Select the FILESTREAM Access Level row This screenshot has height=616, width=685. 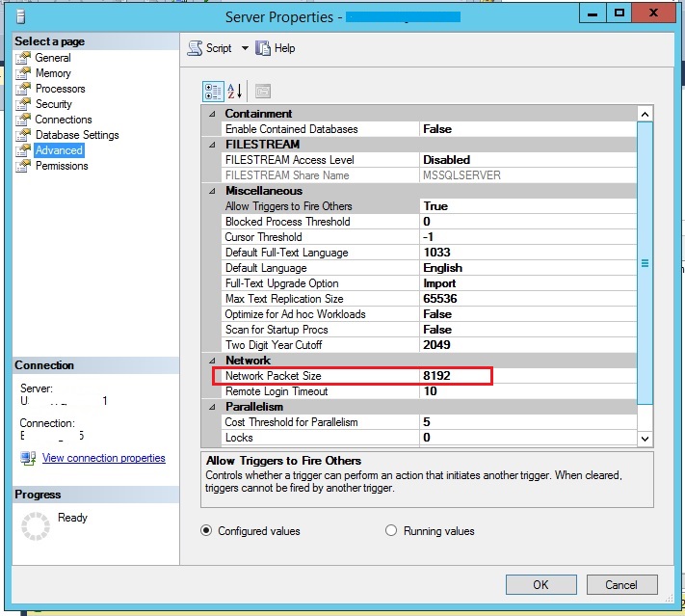coord(430,160)
